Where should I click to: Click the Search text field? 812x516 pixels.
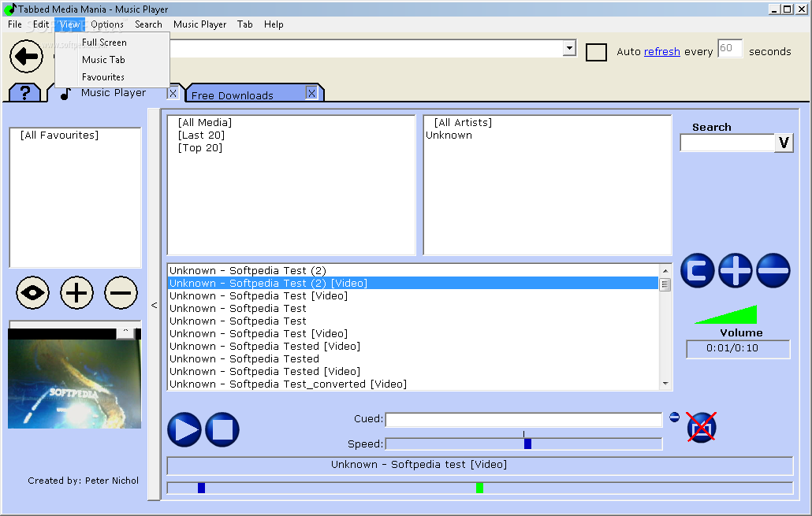tap(727, 143)
